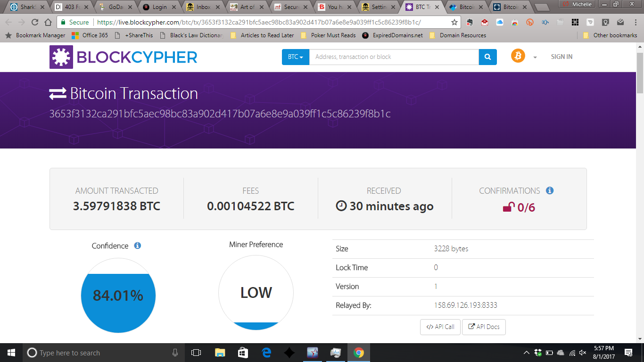Show hidden system tray icons
The image size is (644, 362).
527,353
